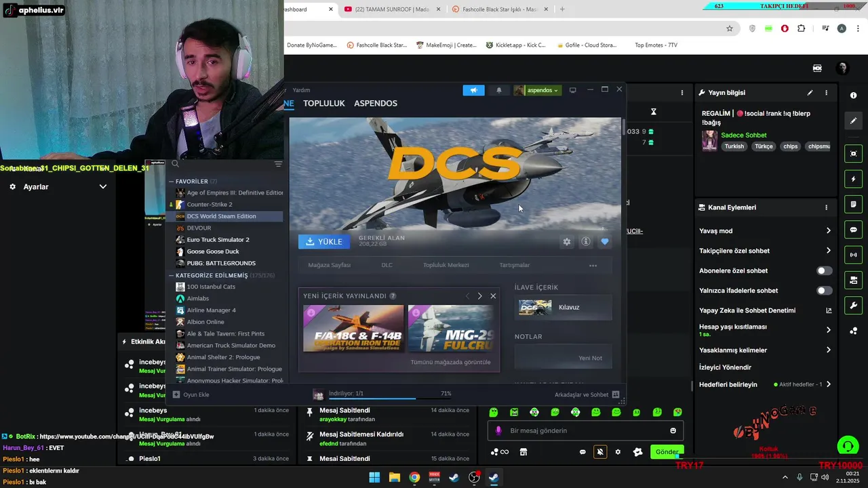The image size is (868, 488).
Task: Open Windows Start button
Action: tap(374, 477)
